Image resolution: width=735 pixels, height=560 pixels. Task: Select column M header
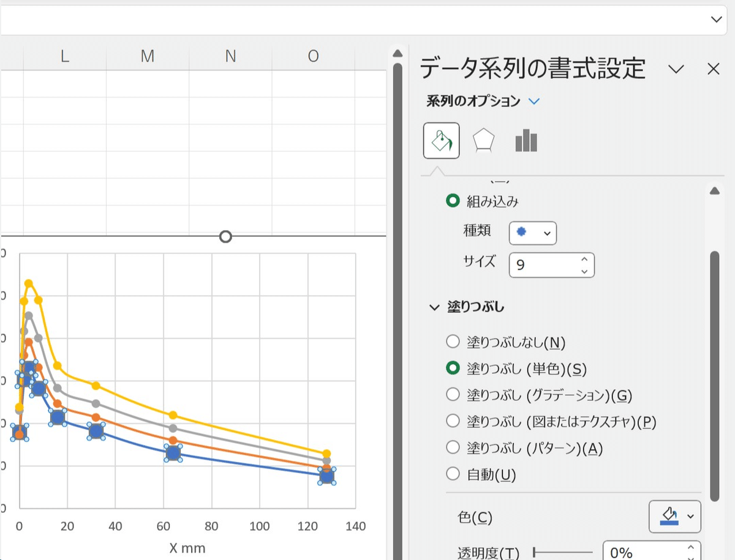click(x=148, y=56)
